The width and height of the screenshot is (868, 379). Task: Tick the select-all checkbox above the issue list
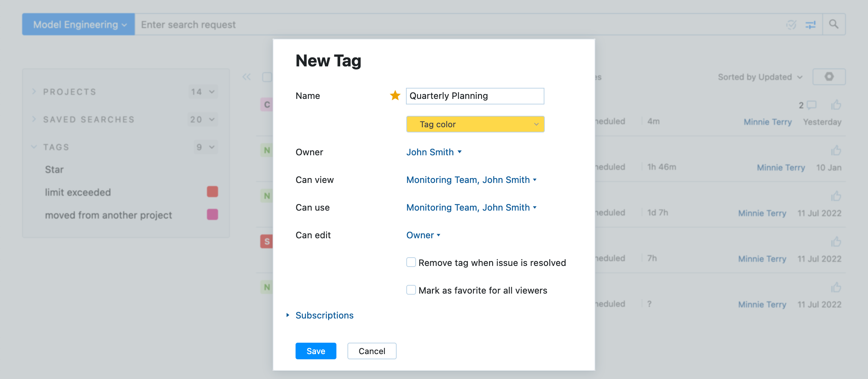tap(267, 77)
